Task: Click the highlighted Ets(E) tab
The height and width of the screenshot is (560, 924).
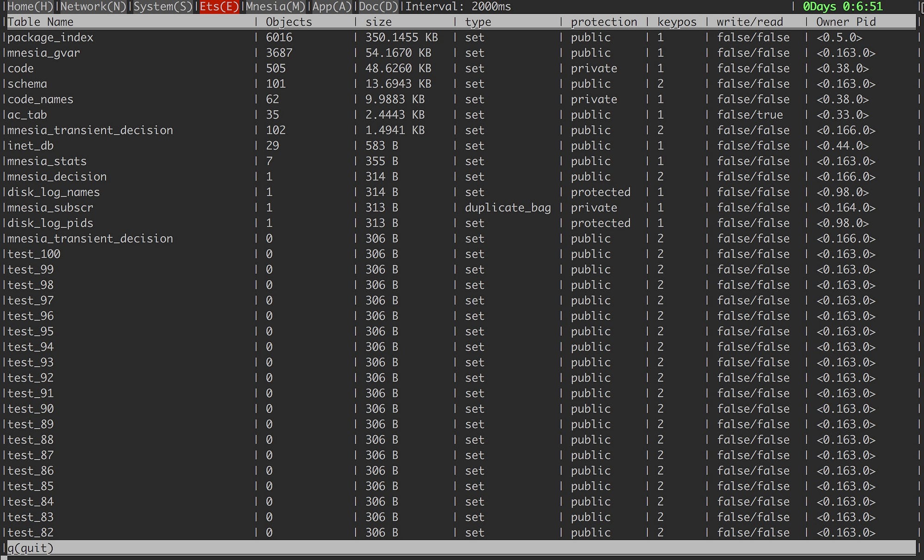Action: (x=219, y=6)
